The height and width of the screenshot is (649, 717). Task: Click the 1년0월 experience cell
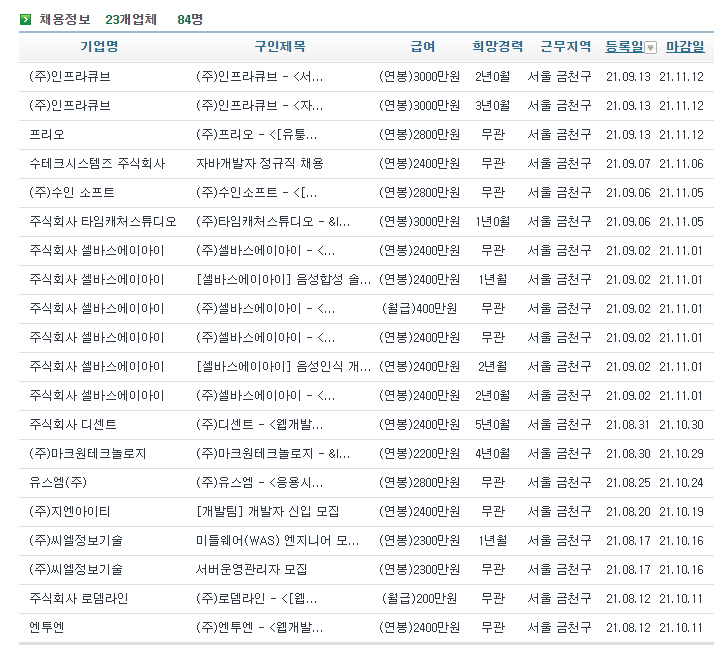(x=492, y=221)
